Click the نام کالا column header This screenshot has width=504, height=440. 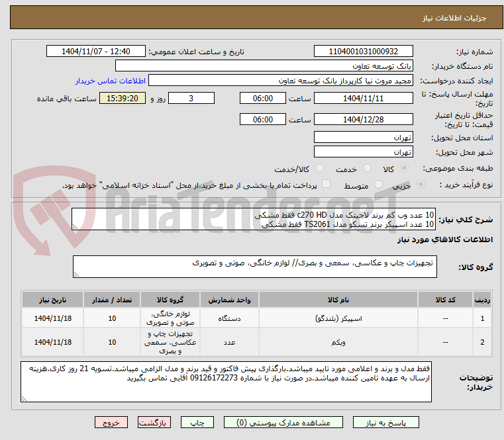[x=338, y=300]
